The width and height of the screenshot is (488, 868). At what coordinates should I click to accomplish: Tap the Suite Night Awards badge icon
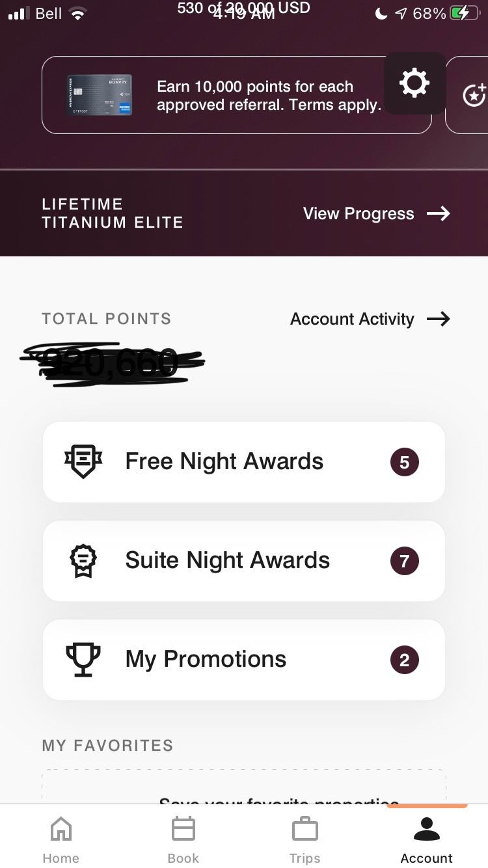point(83,561)
